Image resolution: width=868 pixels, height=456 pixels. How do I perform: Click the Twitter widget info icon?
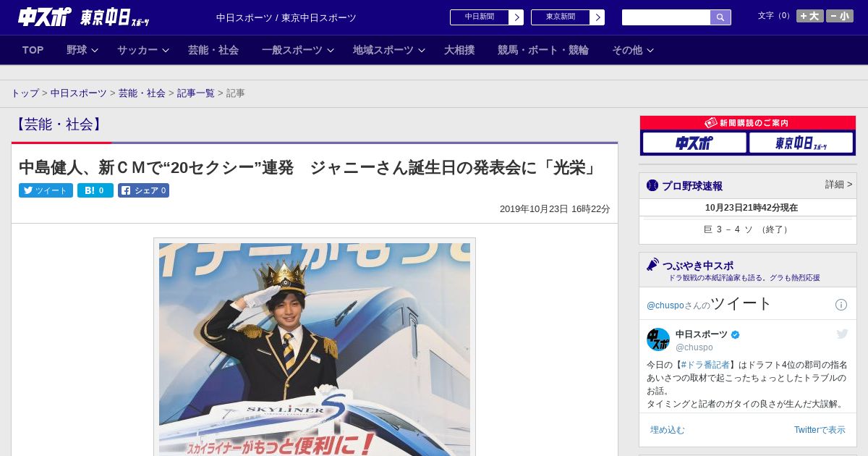coord(841,305)
